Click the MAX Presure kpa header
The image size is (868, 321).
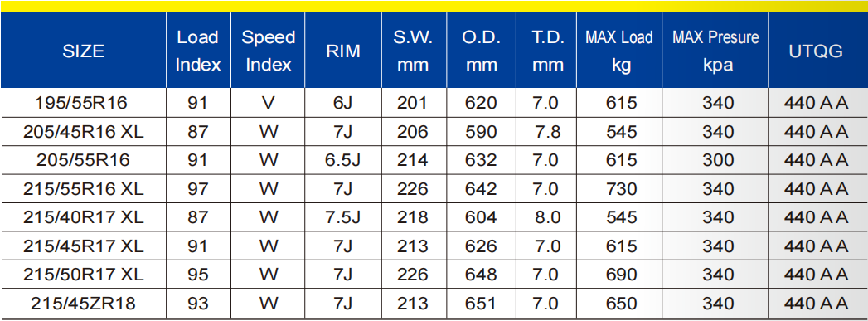point(715,51)
